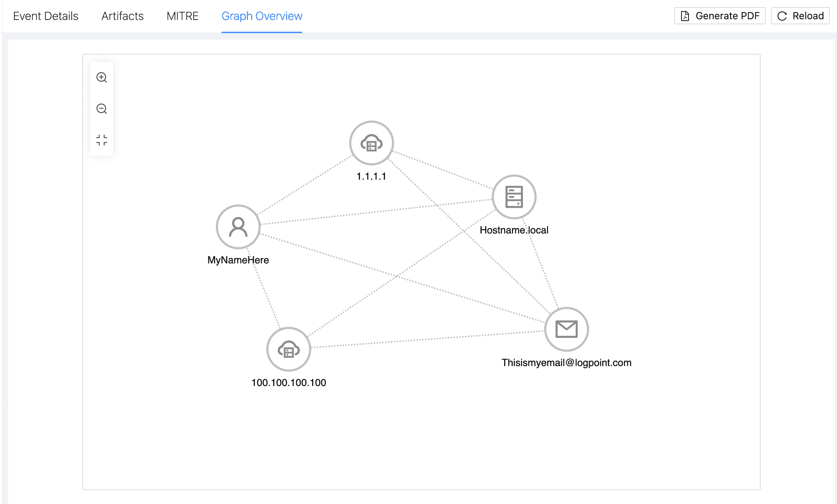The height and width of the screenshot is (504, 837).
Task: Click the 1.1.1.1 label under the cloud node
Action: (371, 176)
